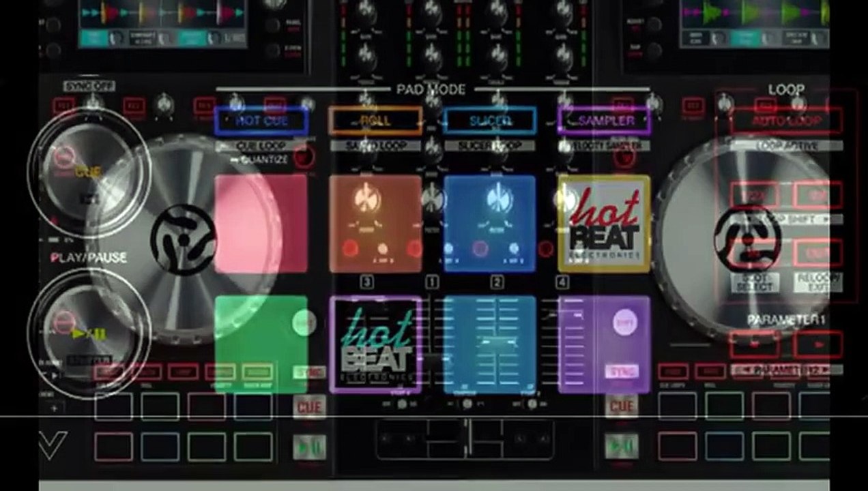Click the yellow-framed hot BEAT logo pad
This screenshot has height=491, width=868.
(605, 224)
